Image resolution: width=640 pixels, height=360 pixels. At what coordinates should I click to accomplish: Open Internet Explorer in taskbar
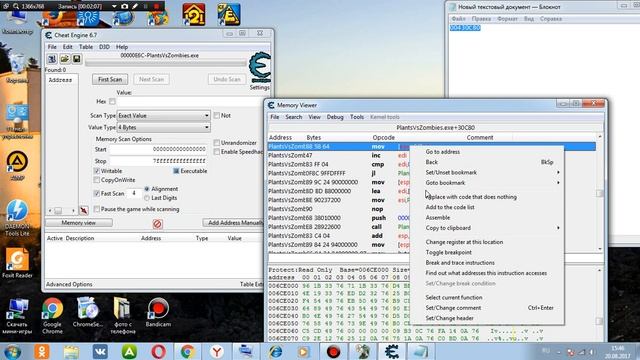pos(276,351)
